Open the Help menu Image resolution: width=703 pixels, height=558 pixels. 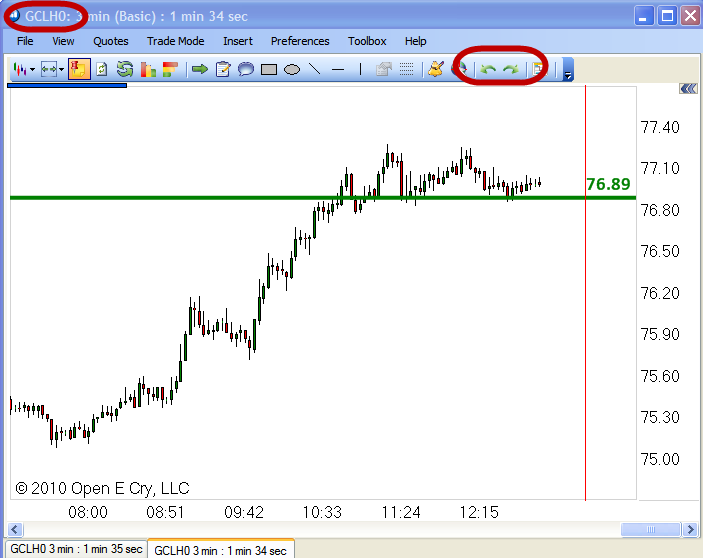click(x=416, y=41)
